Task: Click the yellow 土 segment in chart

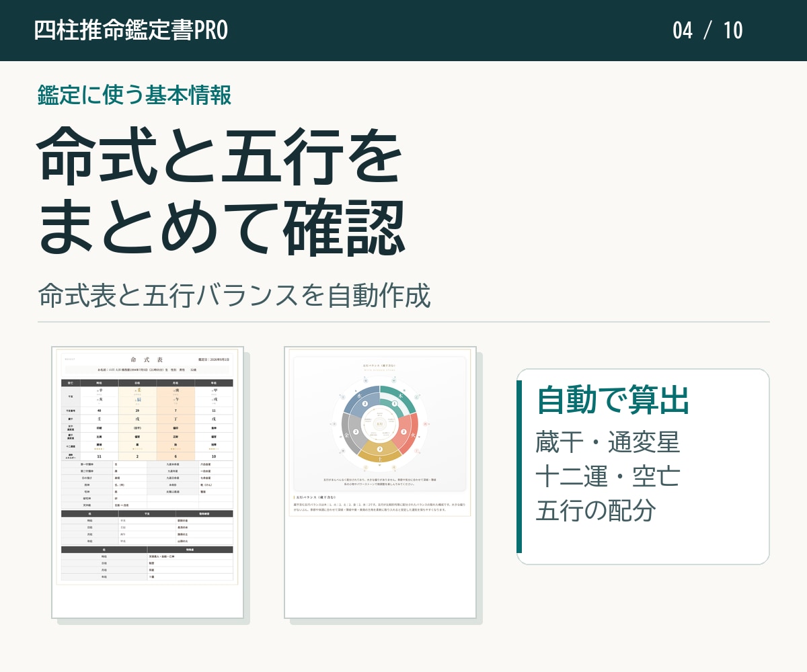Action: 380,454
